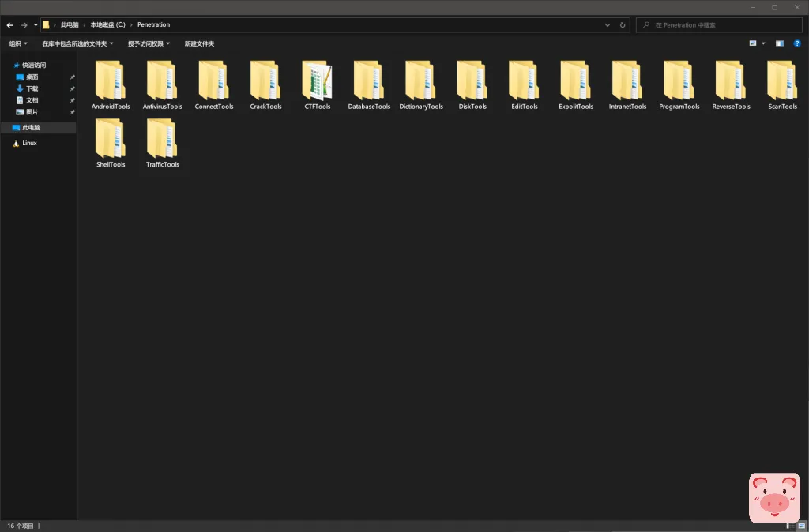Switch to details view in status bar

[x=791, y=526]
